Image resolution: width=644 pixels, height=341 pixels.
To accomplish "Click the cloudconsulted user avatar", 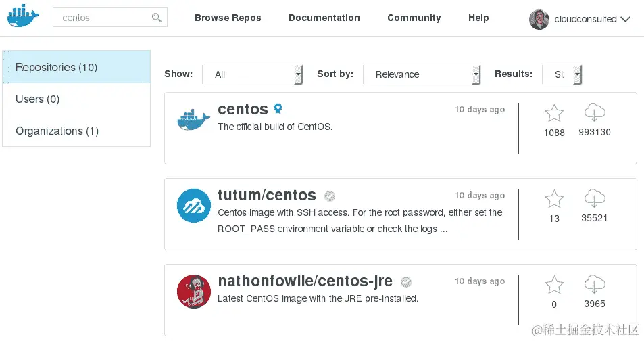I will click(x=539, y=20).
